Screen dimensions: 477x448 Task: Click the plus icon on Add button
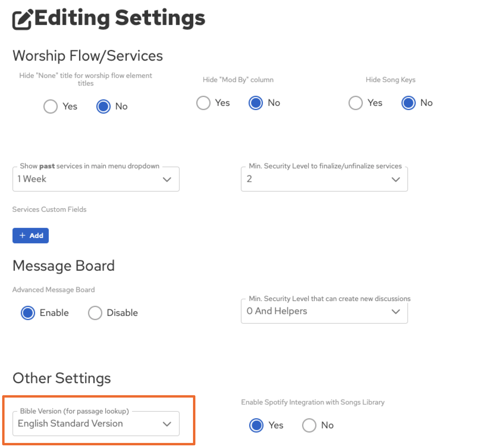click(x=22, y=236)
